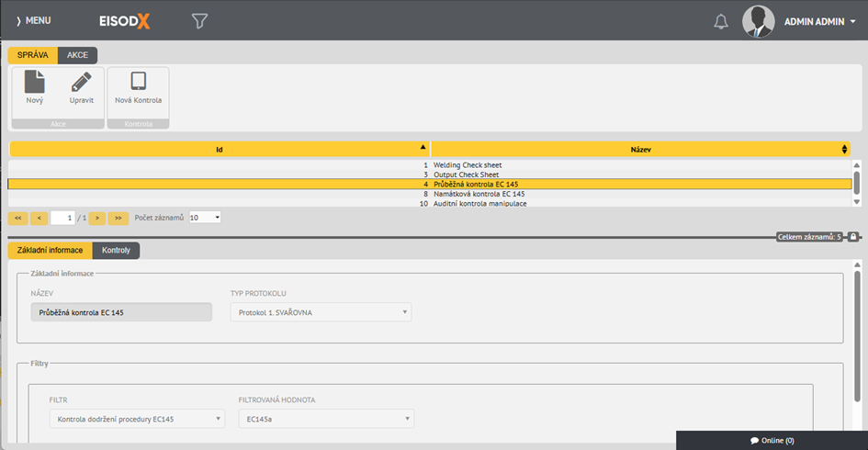The width and height of the screenshot is (868, 450).
Task: Open the notifications bell
Action: [721, 21]
